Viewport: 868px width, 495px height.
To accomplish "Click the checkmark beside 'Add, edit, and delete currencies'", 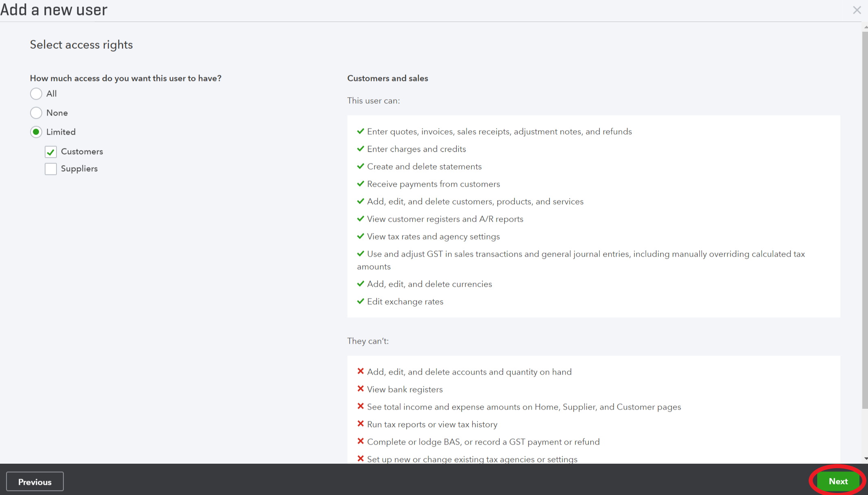I will [x=360, y=283].
